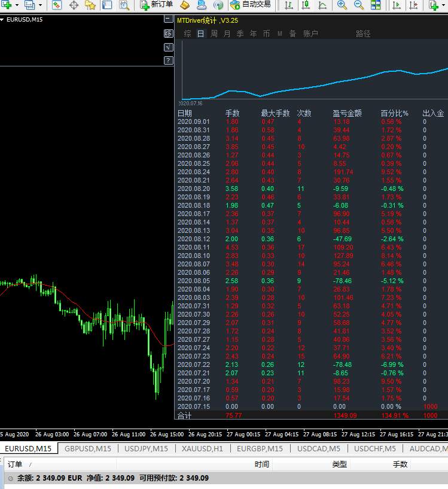
Task: Select the EURUSD,M15 chart tab
Action: coord(28,448)
